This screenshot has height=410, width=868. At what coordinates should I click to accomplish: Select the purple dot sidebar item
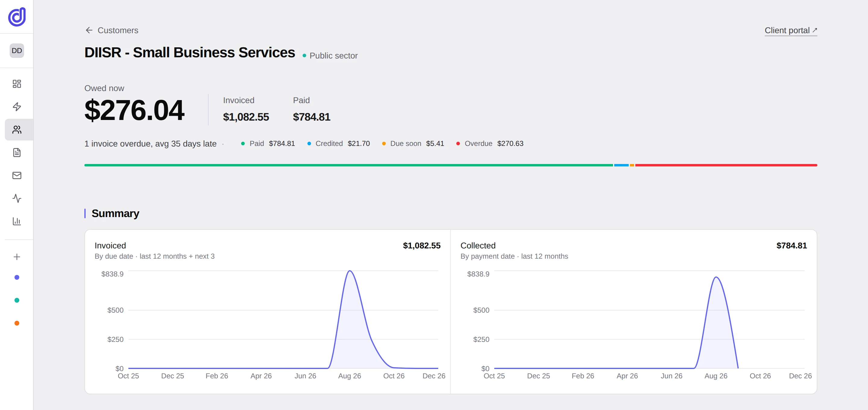coord(17,277)
